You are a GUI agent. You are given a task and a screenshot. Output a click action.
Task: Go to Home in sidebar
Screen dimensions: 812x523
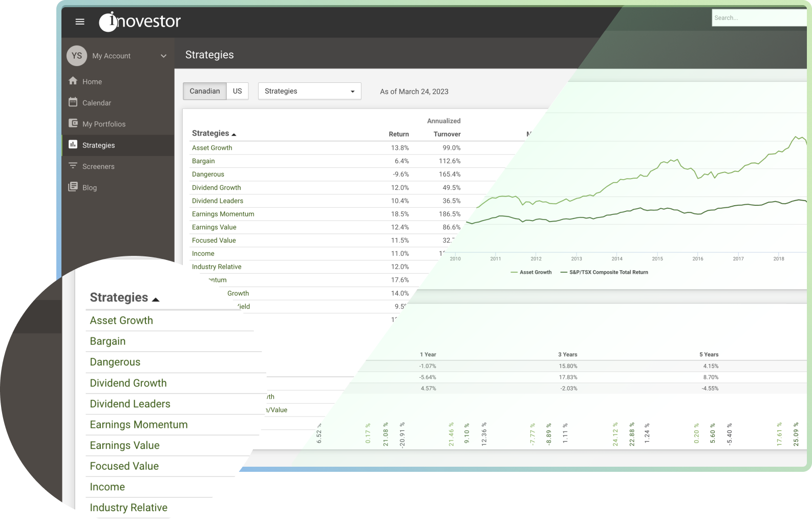click(92, 82)
